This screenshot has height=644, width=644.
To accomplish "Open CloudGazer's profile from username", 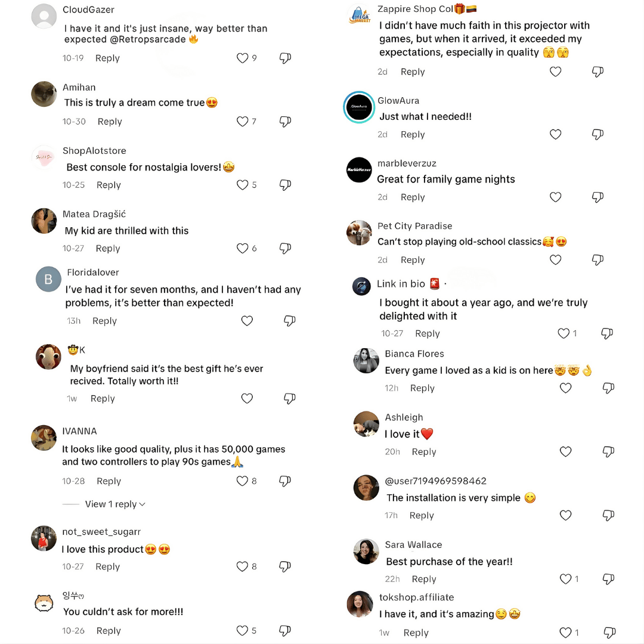I will tap(88, 10).
